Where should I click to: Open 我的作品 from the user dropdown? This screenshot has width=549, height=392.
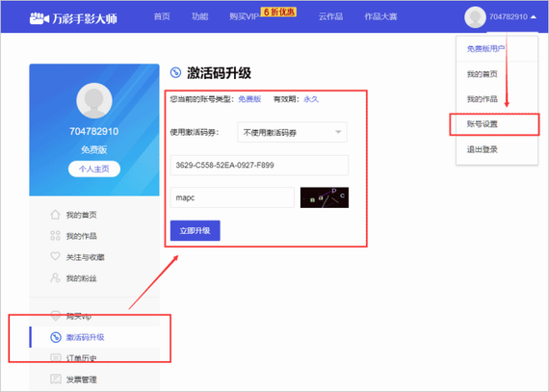[483, 99]
